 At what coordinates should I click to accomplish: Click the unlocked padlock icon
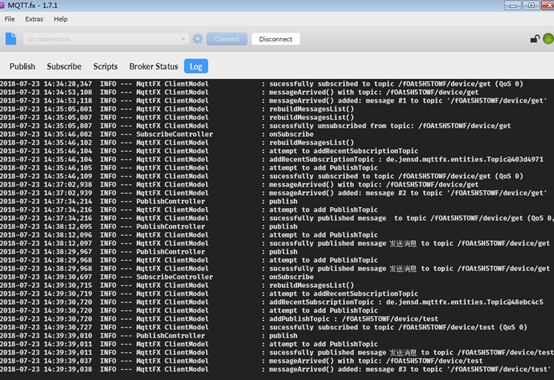coord(535,39)
